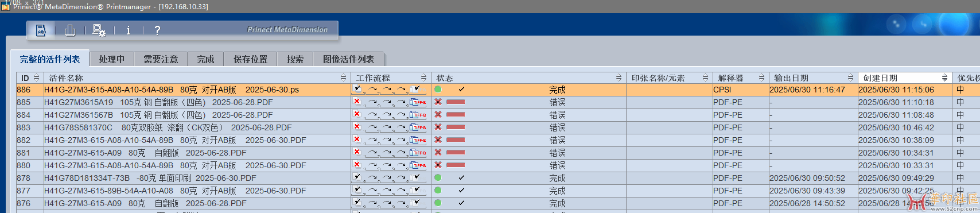Image resolution: width=980 pixels, height=213 pixels.
Task: Click the checked workflow box of job 886
Action: click(357, 89)
